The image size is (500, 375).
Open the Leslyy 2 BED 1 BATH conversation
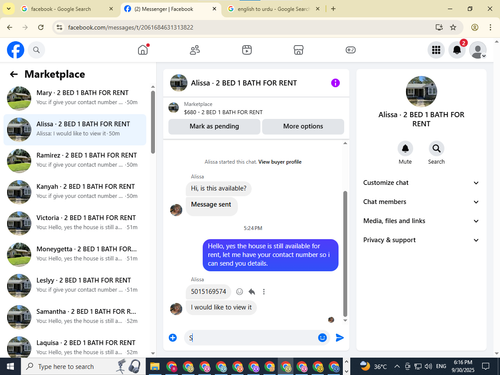click(x=75, y=286)
